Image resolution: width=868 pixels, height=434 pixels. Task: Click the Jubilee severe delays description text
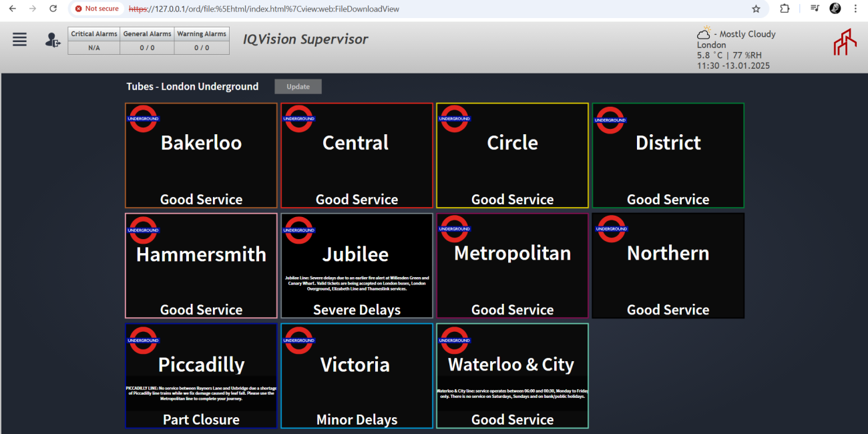click(357, 283)
